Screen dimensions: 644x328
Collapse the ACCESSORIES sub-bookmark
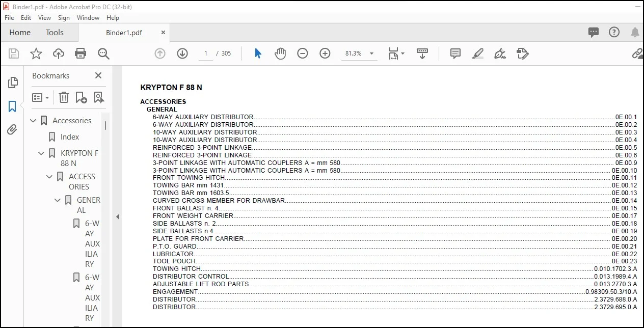pyautogui.click(x=49, y=177)
